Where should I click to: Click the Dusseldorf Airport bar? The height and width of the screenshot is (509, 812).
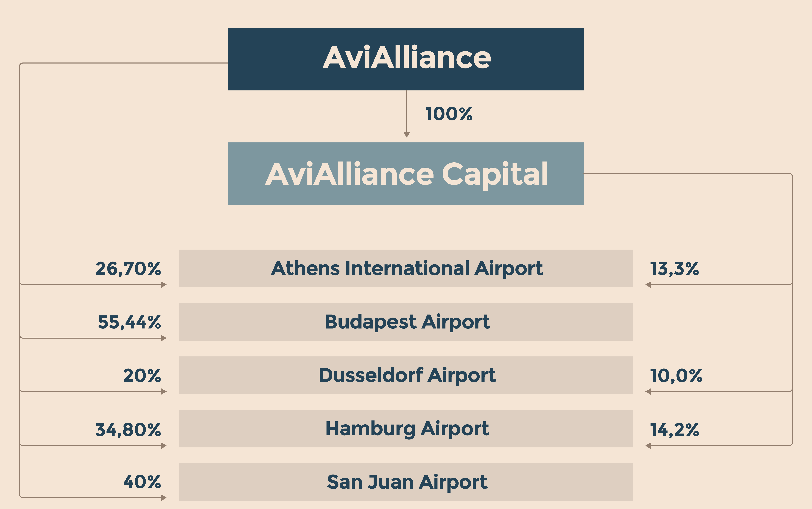pos(406,375)
